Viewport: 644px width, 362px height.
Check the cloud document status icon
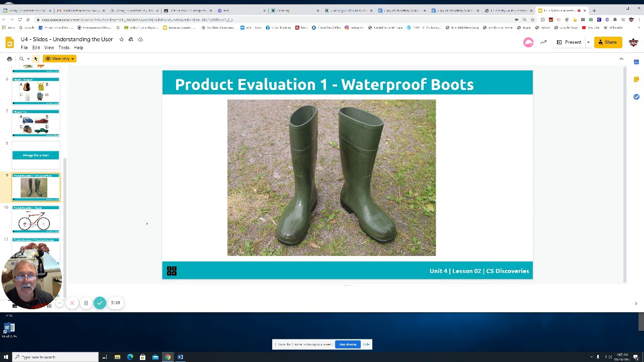coord(140,39)
